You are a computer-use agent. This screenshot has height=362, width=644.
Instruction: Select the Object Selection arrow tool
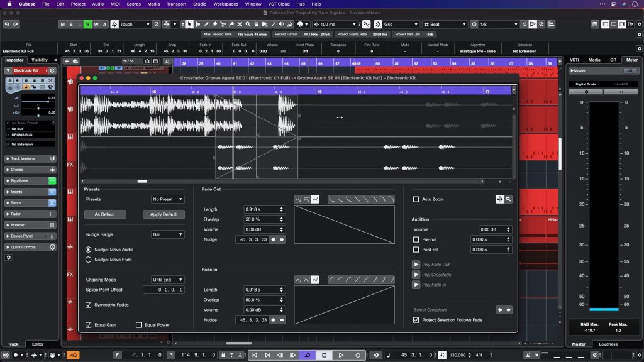(x=189, y=24)
